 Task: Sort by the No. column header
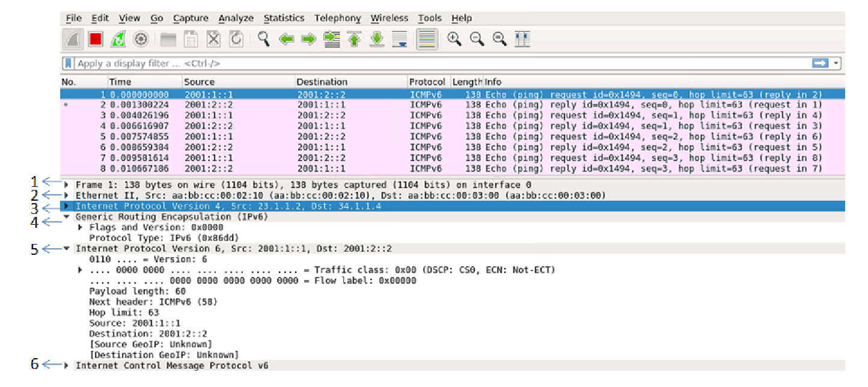84,82
